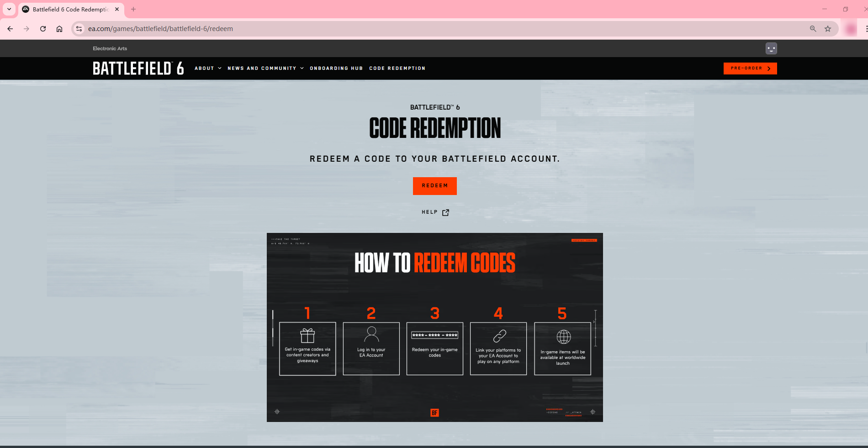Screen dimensions: 868x448
Task: Bookmark this page with star icon
Action: point(828,29)
